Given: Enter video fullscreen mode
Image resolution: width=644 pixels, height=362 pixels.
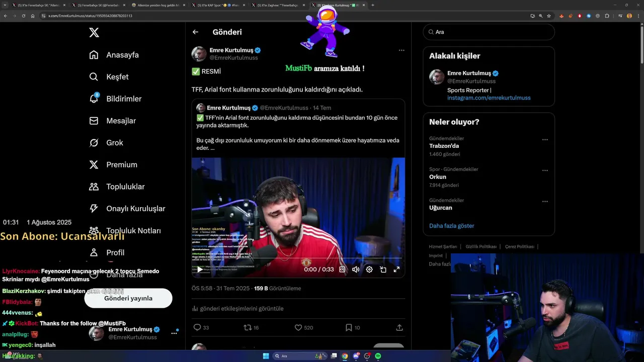Looking at the screenshot, I should (396, 269).
